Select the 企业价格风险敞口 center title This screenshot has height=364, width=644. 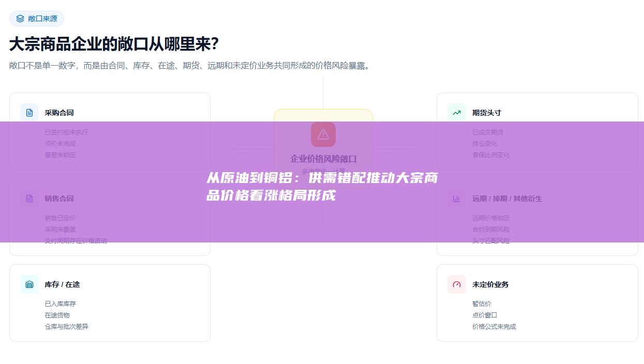(x=323, y=159)
